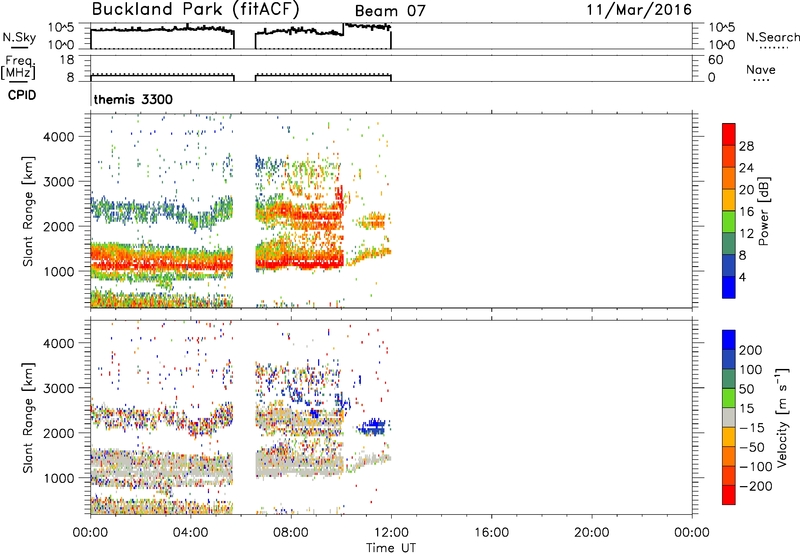Select the red bottom segment of Velocity colour bar

coord(729,495)
